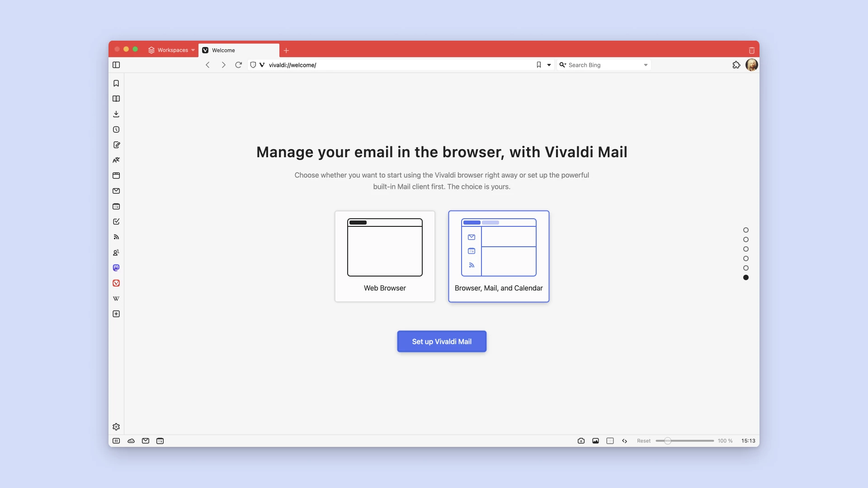Click Set up Vivaldi Mail button

[442, 341]
